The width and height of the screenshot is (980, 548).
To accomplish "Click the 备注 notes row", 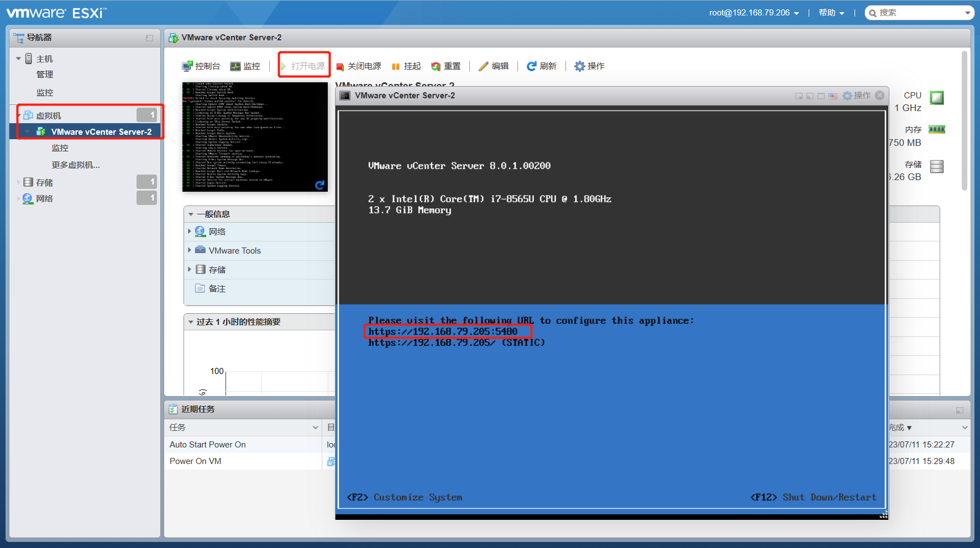I will (x=260, y=289).
